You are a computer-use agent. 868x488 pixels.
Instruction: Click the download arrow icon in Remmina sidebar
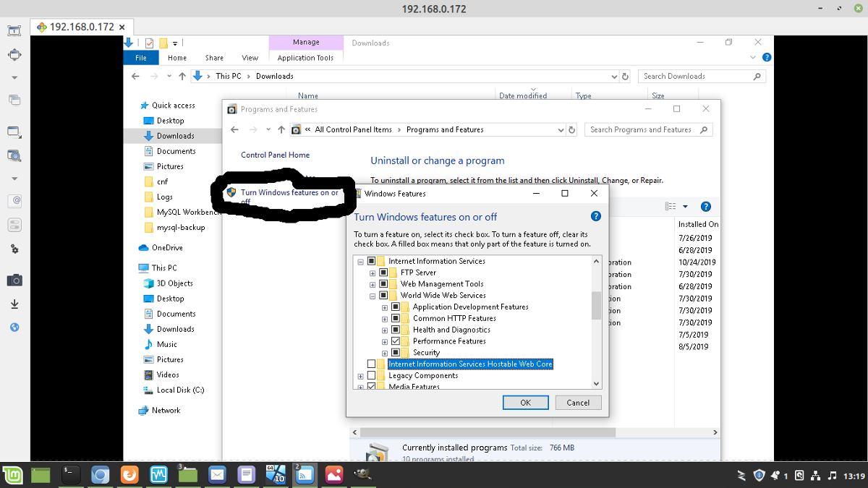coord(14,304)
